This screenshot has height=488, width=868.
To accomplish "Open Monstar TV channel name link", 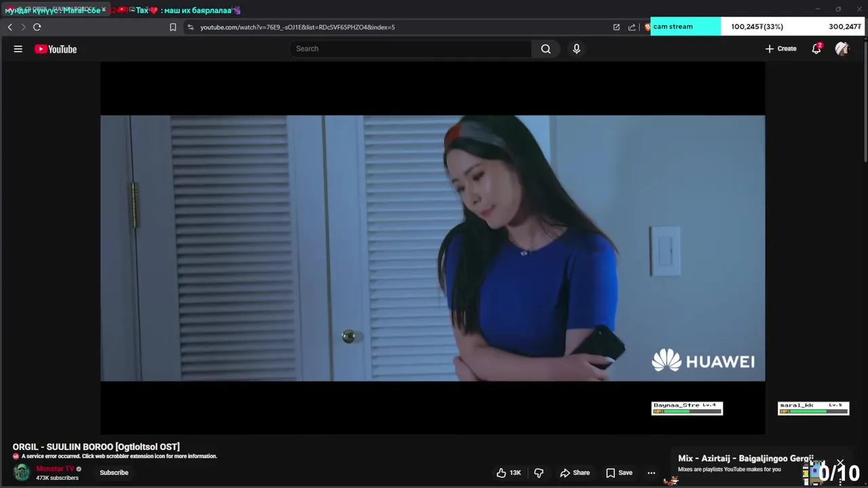I will 55,469.
